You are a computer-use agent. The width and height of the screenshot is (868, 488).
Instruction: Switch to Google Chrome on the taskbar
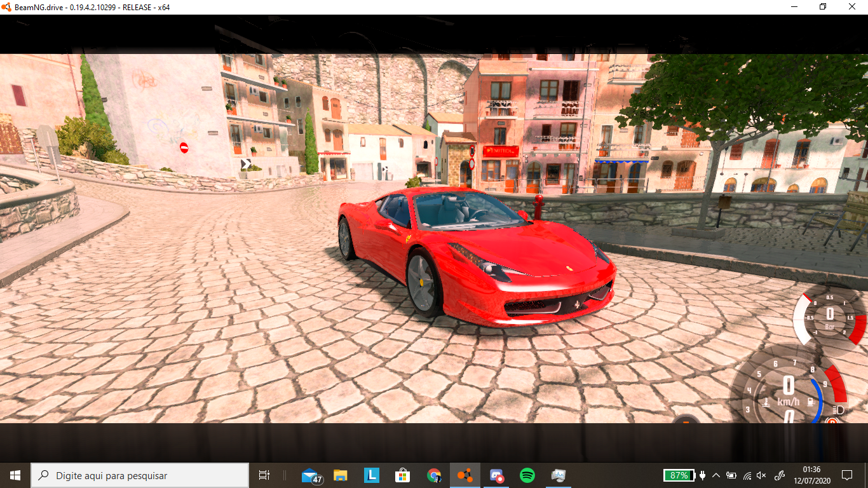(434, 475)
